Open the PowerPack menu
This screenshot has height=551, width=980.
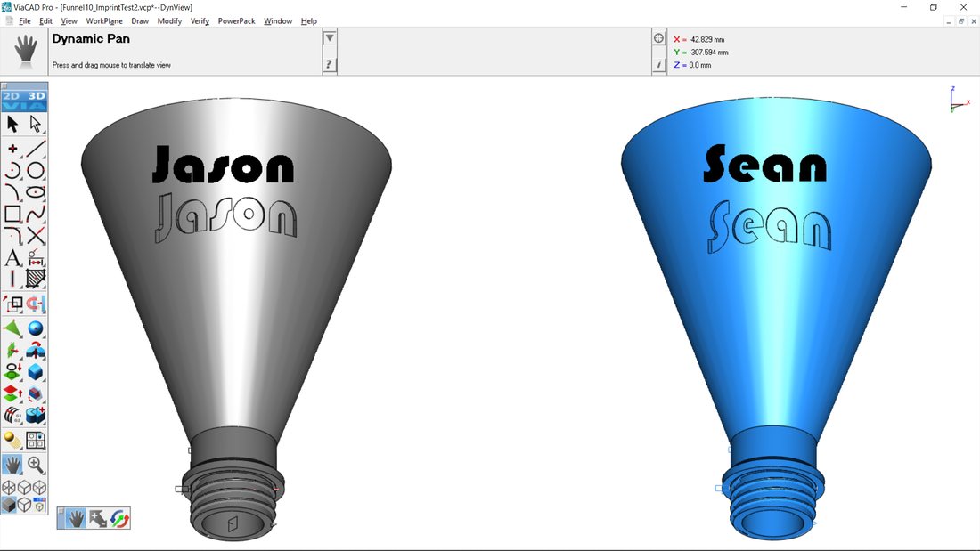pos(236,21)
